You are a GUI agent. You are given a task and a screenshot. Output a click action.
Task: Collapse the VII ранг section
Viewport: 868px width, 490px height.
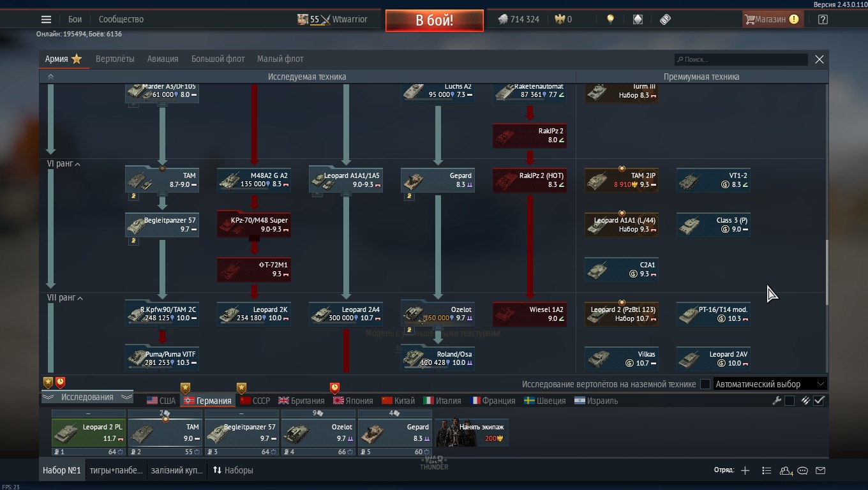point(65,298)
